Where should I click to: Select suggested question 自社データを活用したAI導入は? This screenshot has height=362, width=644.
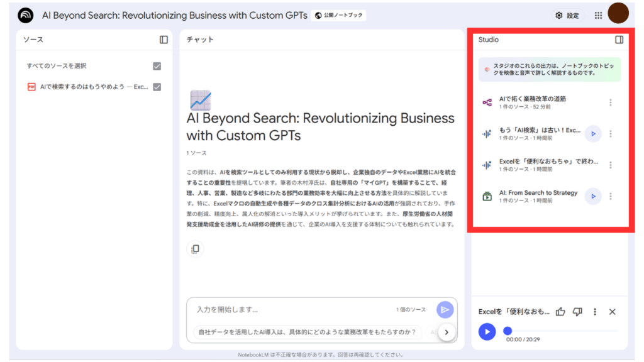pos(307,332)
